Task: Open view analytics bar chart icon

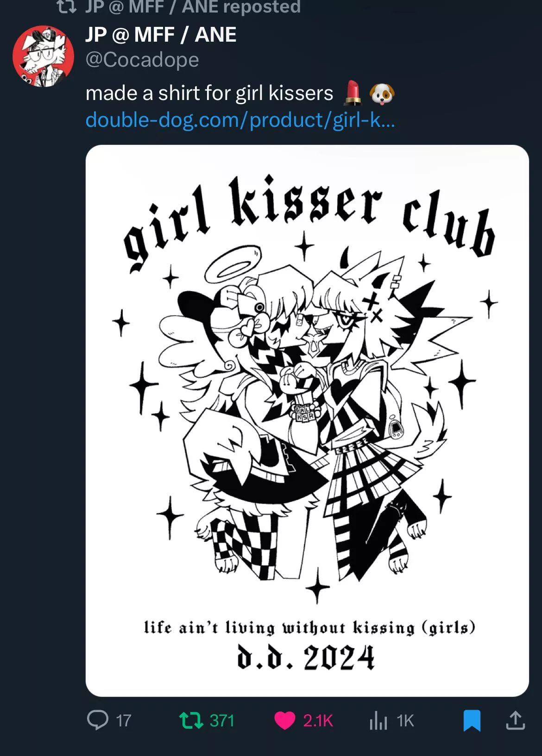Action: (x=378, y=720)
